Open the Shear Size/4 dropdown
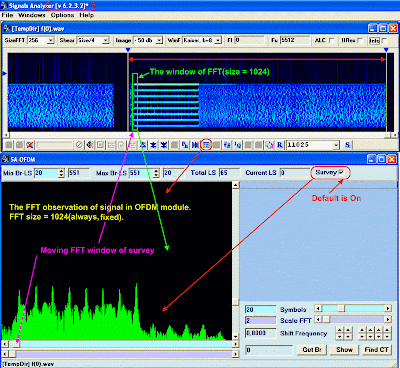The image size is (400, 368). point(105,40)
